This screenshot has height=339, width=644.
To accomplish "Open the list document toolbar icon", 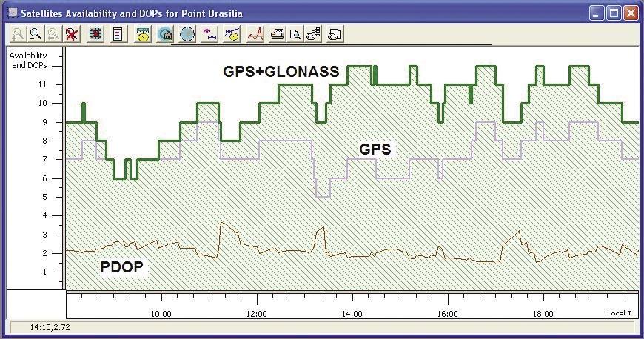I will 118,34.
